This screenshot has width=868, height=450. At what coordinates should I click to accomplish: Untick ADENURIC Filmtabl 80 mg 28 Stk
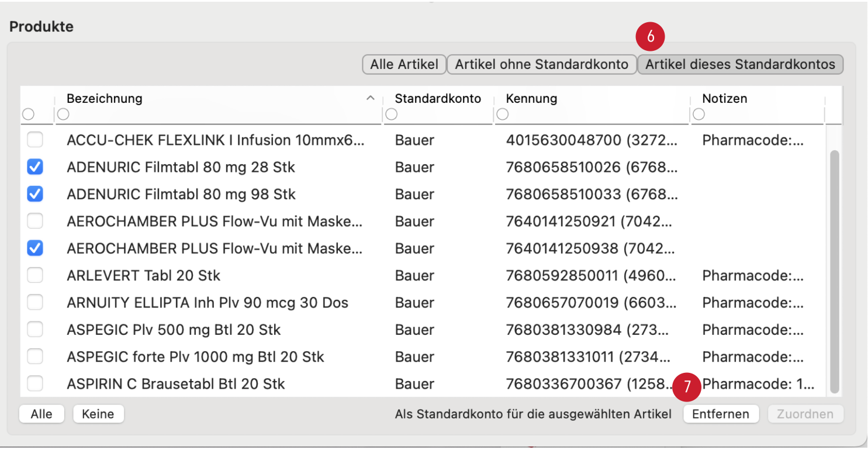tap(35, 167)
